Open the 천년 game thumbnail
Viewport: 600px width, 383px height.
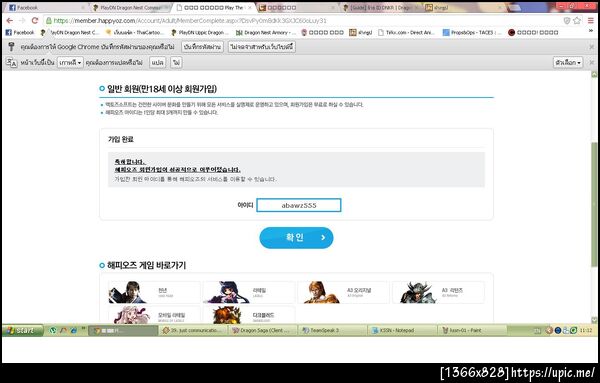154,292
